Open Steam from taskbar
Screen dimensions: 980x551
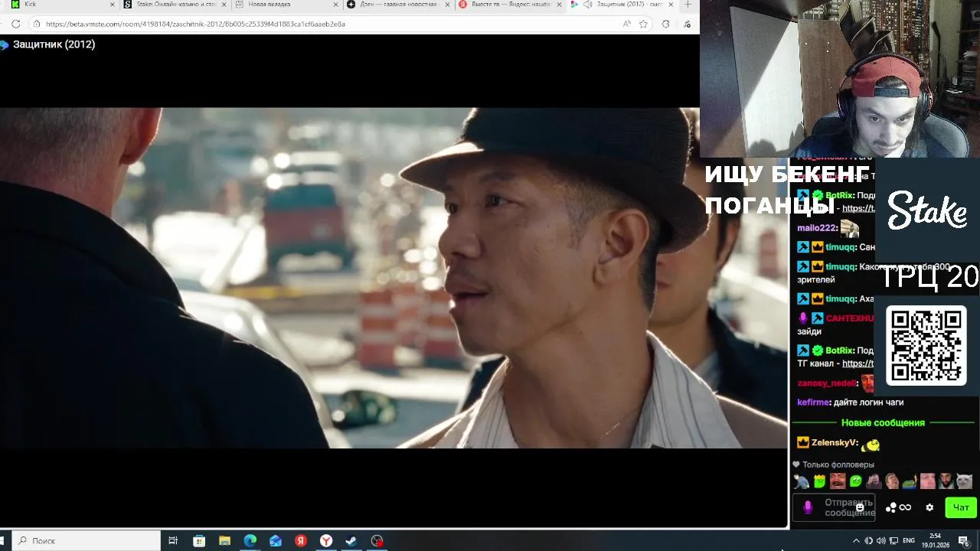click(x=351, y=540)
